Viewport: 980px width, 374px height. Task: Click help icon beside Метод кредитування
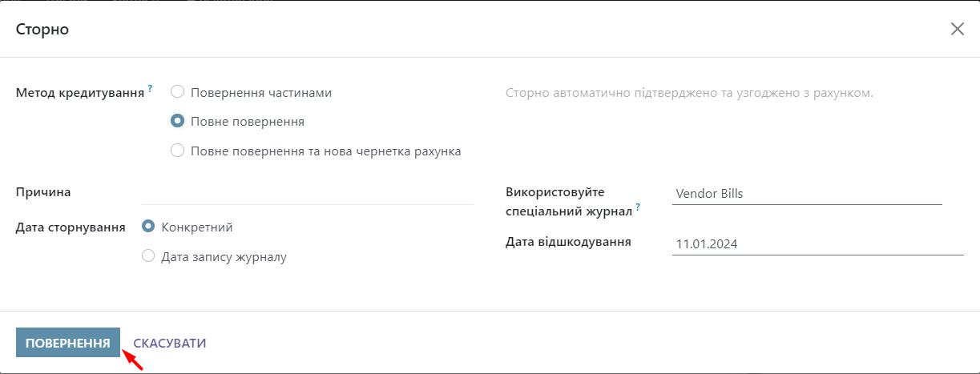[150, 88]
